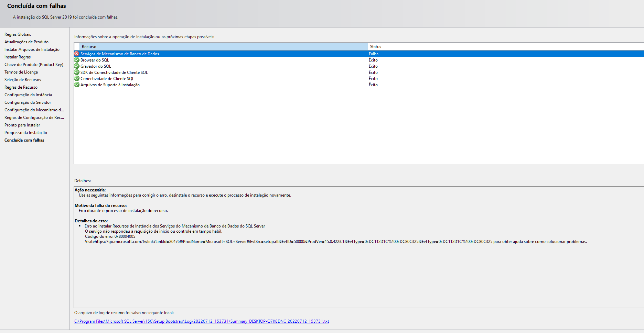The width and height of the screenshot is (644, 333).
Task: Go to Atualizações de Produto step
Action: point(26,42)
